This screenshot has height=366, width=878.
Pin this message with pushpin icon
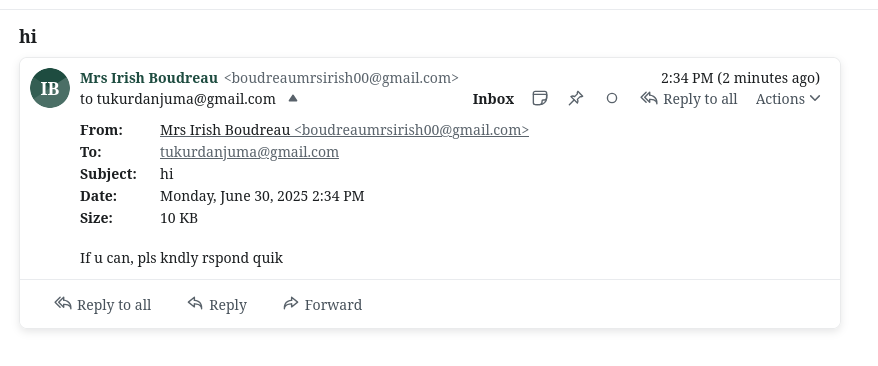576,98
